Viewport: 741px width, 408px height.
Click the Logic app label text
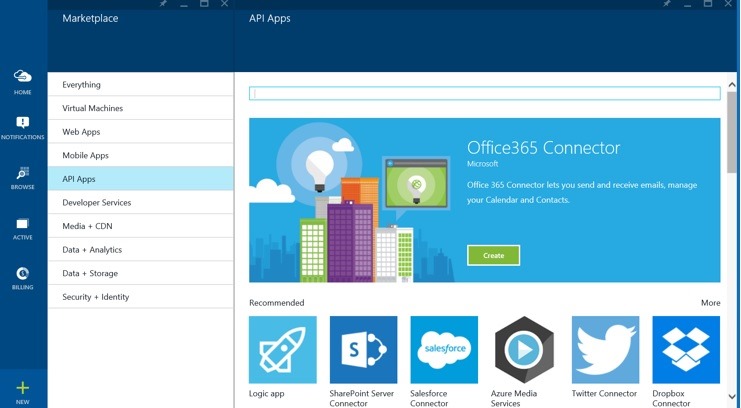click(x=267, y=393)
